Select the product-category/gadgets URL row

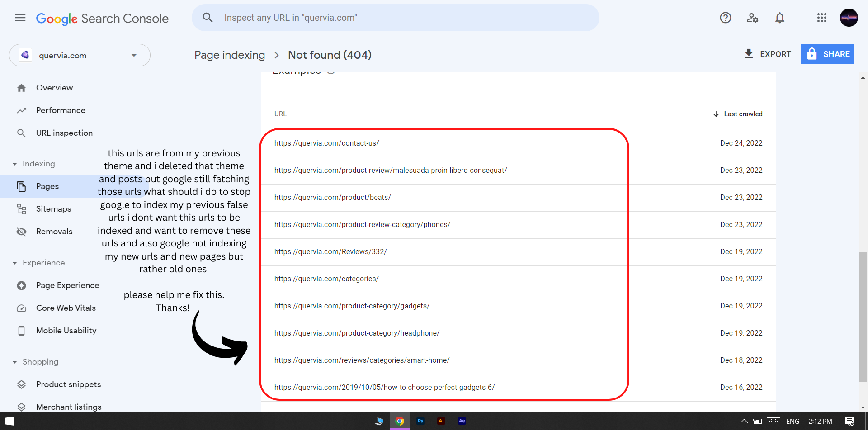click(x=519, y=306)
